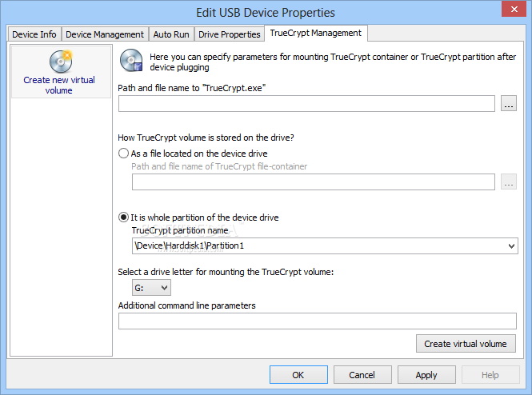
Task: Click the Create new virtual volume disc icon
Action: coord(61,62)
